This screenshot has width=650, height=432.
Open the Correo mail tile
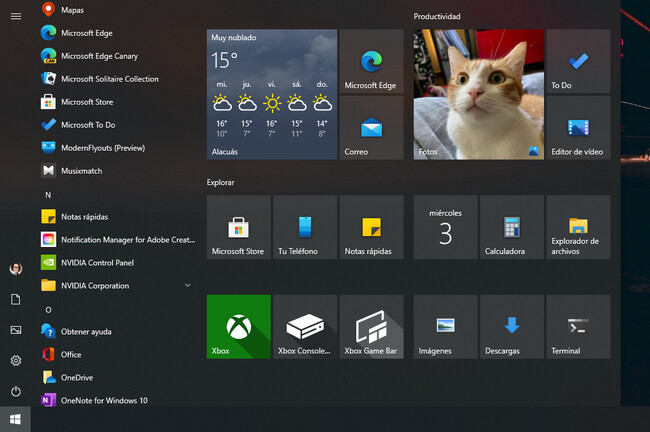point(371,128)
